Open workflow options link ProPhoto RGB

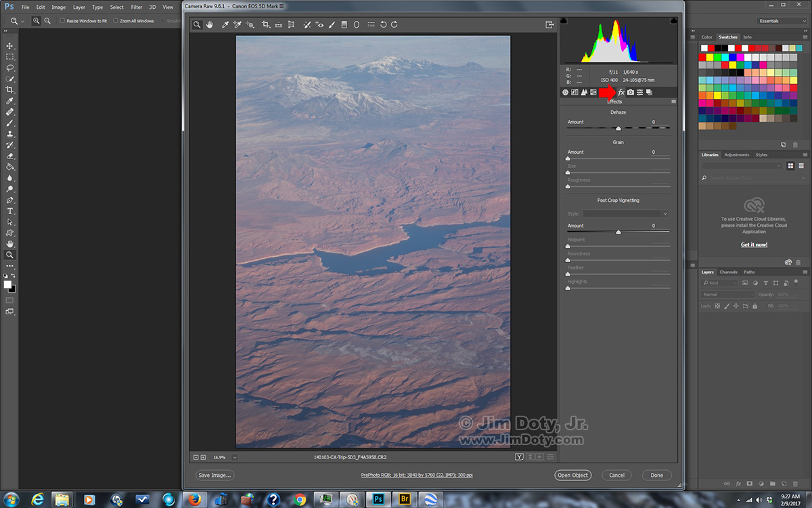coord(418,475)
